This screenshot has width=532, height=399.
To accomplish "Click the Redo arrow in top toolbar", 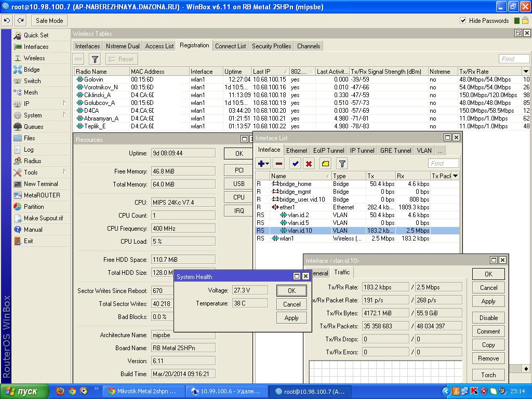I will click(20, 21).
